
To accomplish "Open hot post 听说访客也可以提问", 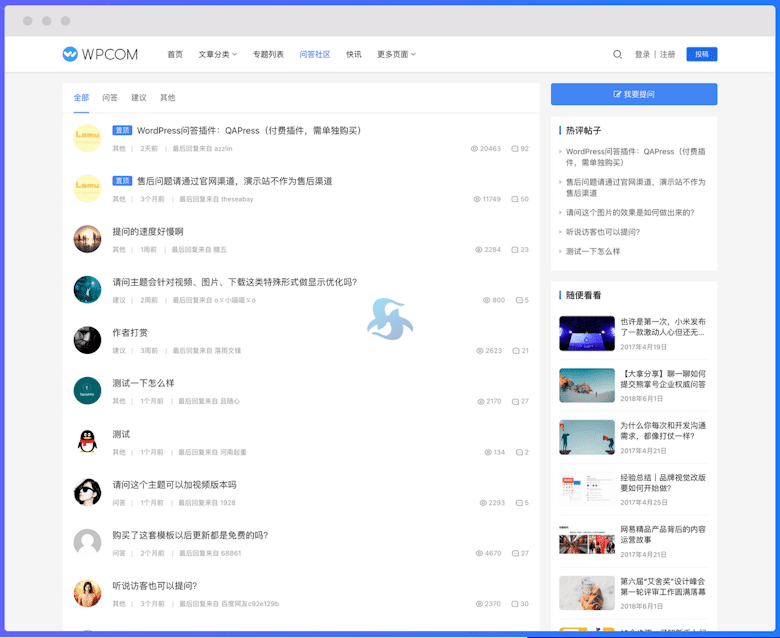I will (x=603, y=232).
